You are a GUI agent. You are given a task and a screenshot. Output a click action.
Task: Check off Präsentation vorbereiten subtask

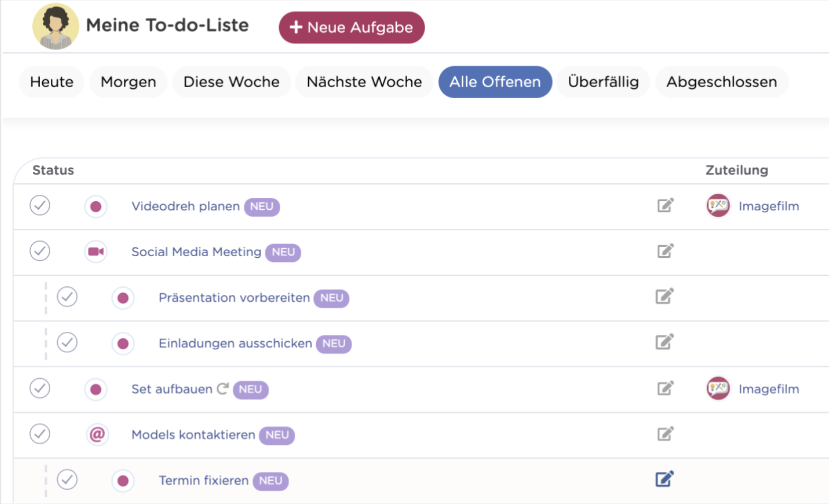[67, 297]
